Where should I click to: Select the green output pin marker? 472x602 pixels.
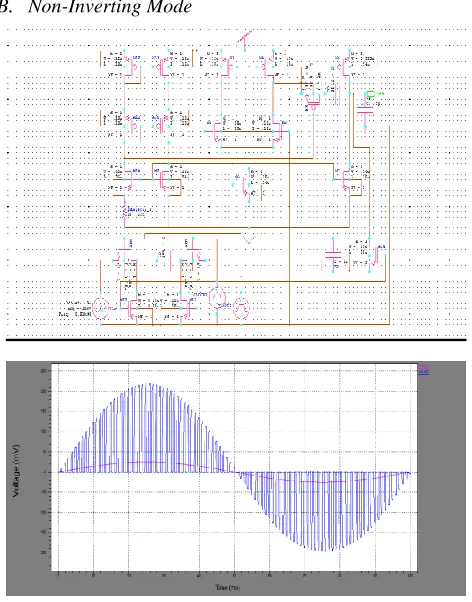tap(370, 94)
